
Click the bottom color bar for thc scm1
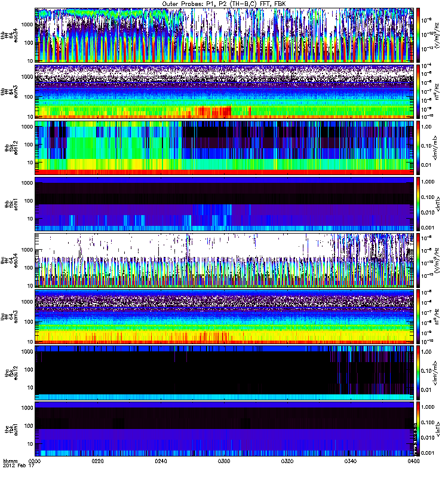point(419,429)
